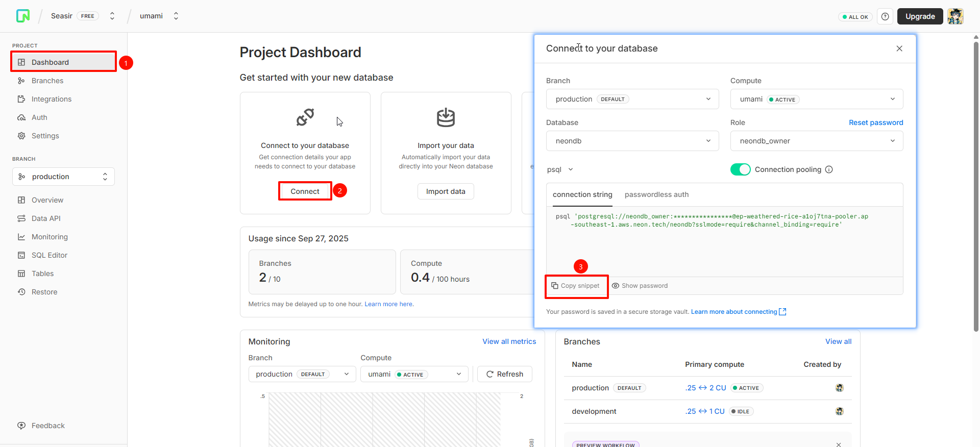980x447 pixels.
Task: Click the Reset password link
Action: tap(875, 122)
